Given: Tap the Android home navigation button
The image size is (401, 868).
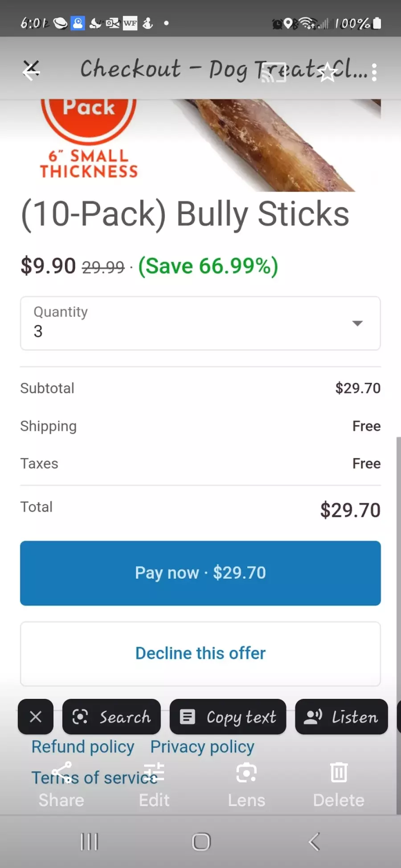Looking at the screenshot, I should coord(201,842).
